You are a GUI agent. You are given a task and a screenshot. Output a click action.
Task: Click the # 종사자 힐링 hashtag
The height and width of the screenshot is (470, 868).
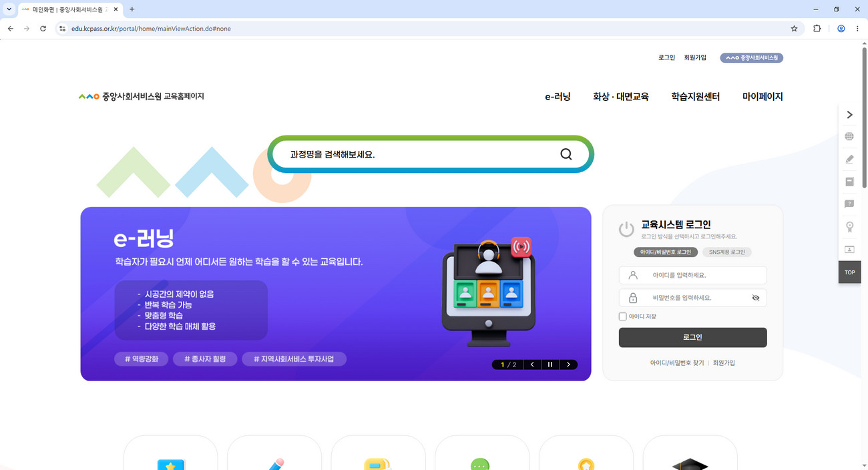click(x=204, y=359)
